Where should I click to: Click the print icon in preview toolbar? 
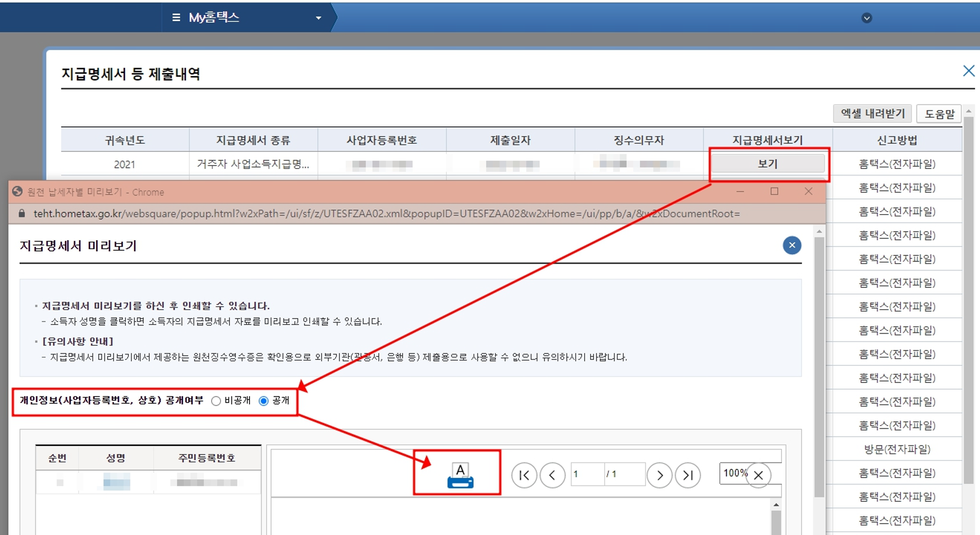(x=460, y=475)
